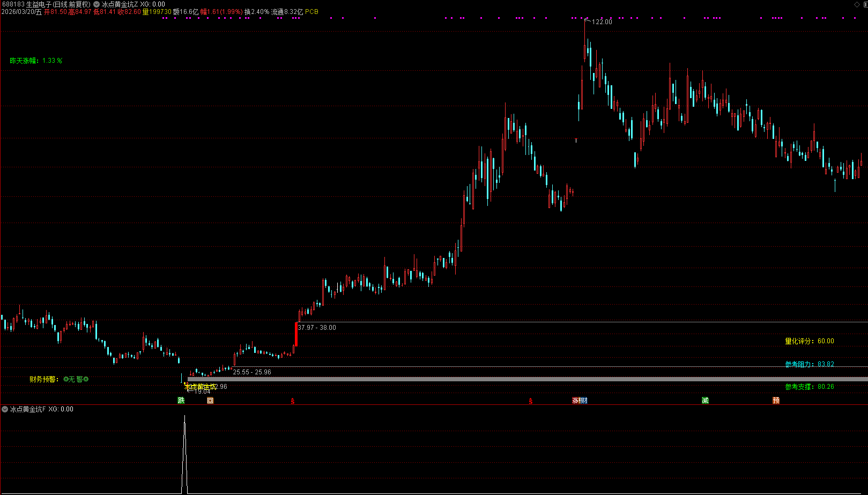Click the turnover amount 额16.6亿
The image size is (868, 495).
[186, 12]
